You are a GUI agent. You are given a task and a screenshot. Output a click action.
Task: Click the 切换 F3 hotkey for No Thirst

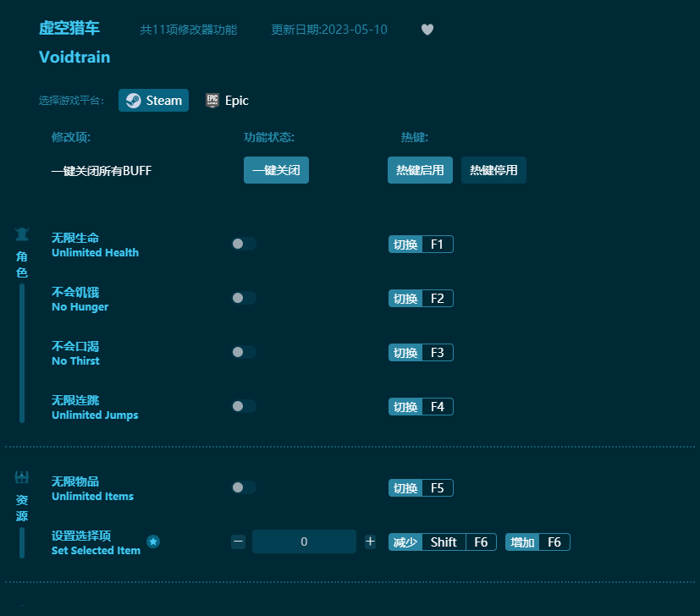(x=421, y=352)
